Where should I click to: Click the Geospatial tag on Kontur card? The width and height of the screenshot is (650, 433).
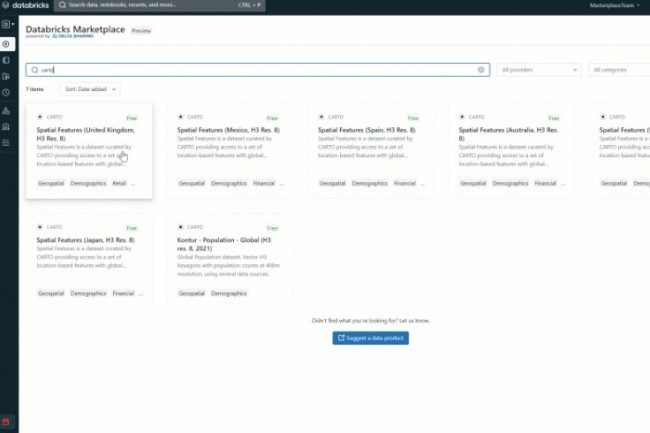[x=192, y=293]
